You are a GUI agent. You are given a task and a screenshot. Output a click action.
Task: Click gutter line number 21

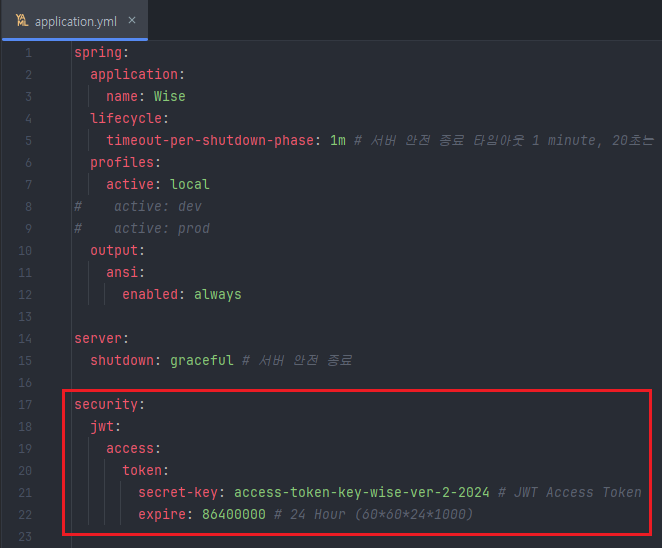tap(25, 492)
